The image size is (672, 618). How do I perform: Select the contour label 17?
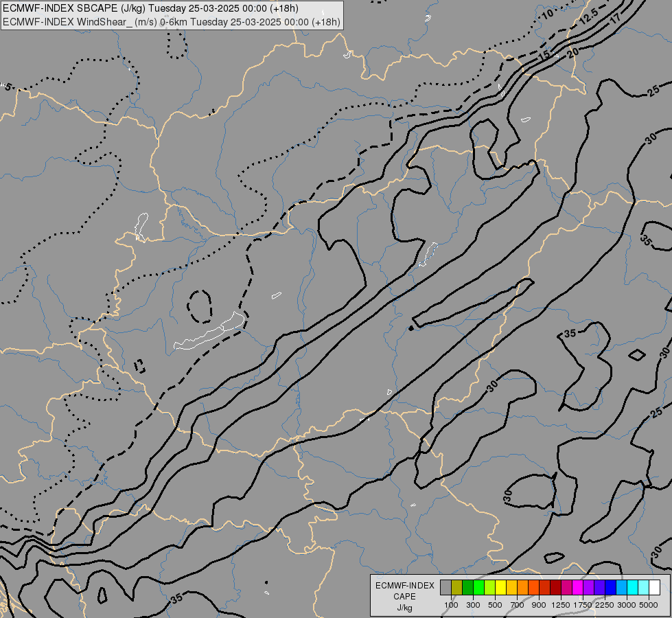click(616, 18)
